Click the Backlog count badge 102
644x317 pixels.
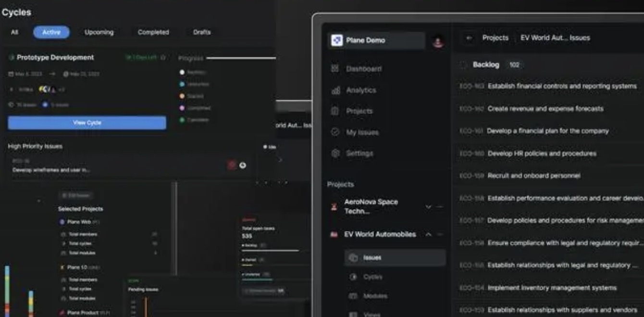(514, 65)
